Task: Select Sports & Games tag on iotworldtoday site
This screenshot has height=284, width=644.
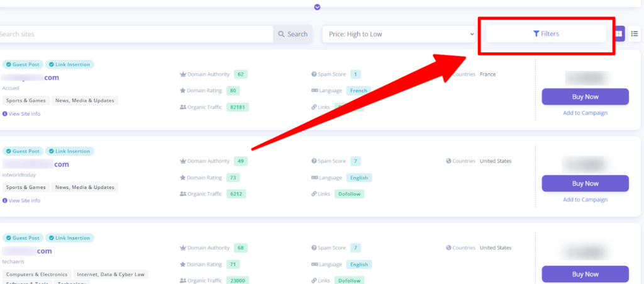Action: (x=26, y=187)
